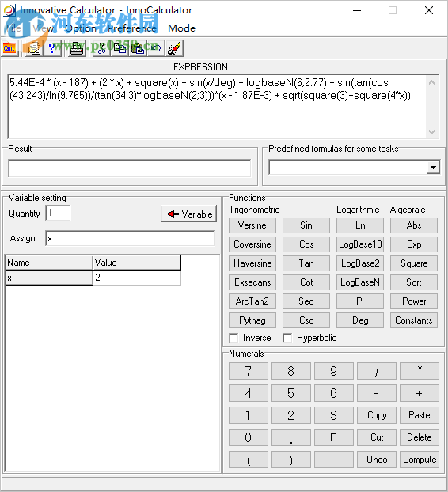Insert the LogBase2 function
This screenshot has width=448, height=492.
click(360, 263)
